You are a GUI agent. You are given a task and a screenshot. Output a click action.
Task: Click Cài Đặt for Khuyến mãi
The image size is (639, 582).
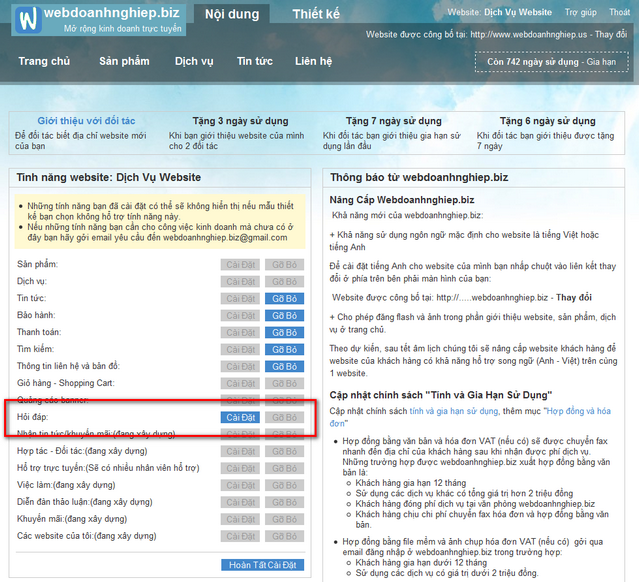(240, 519)
